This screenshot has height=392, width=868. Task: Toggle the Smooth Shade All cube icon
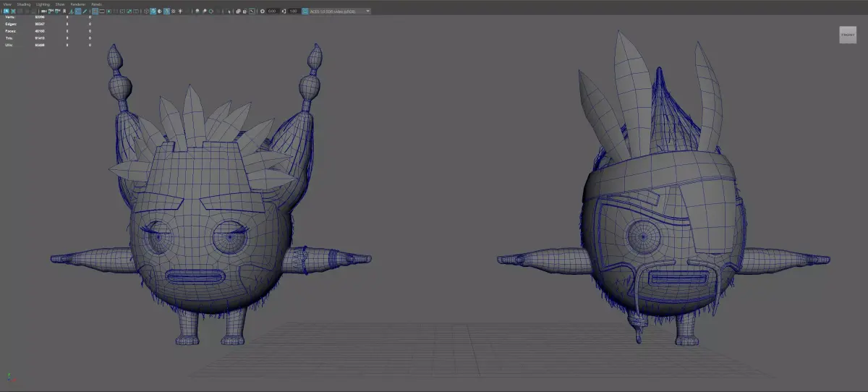click(x=153, y=12)
